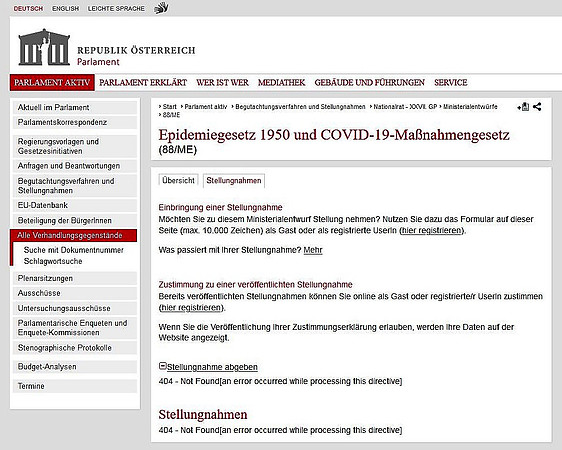Open the Stellungnahmen tab
562x450 pixels.
234,181
